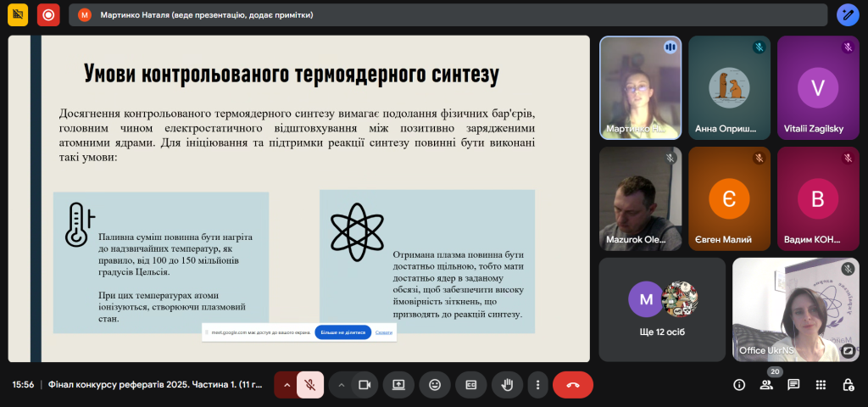Toggle closed captions in the meeting
This screenshot has height=407, width=868.
[x=470, y=384]
